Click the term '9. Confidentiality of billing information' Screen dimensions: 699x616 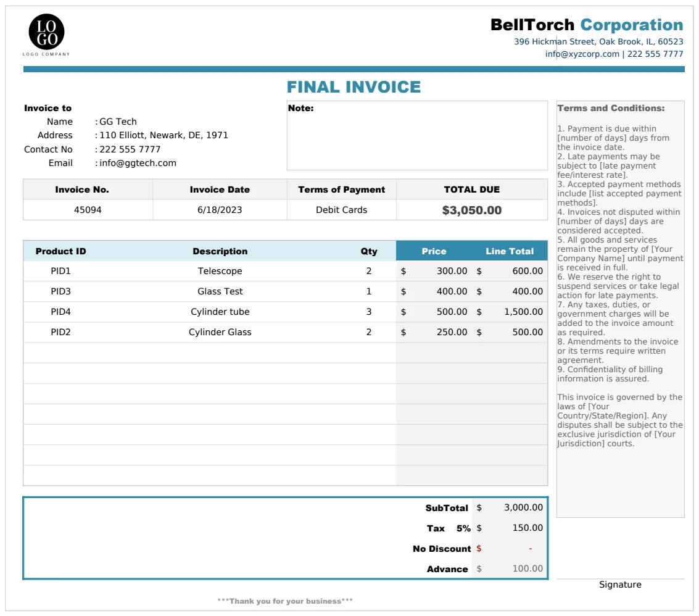pos(610,374)
